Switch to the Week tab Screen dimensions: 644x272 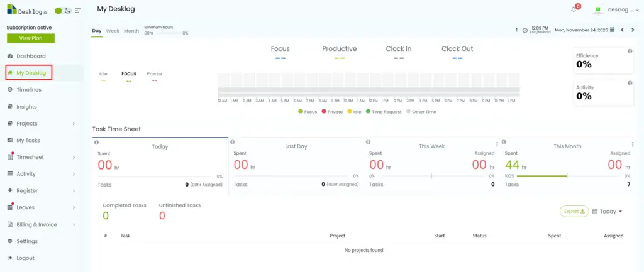coord(113,31)
